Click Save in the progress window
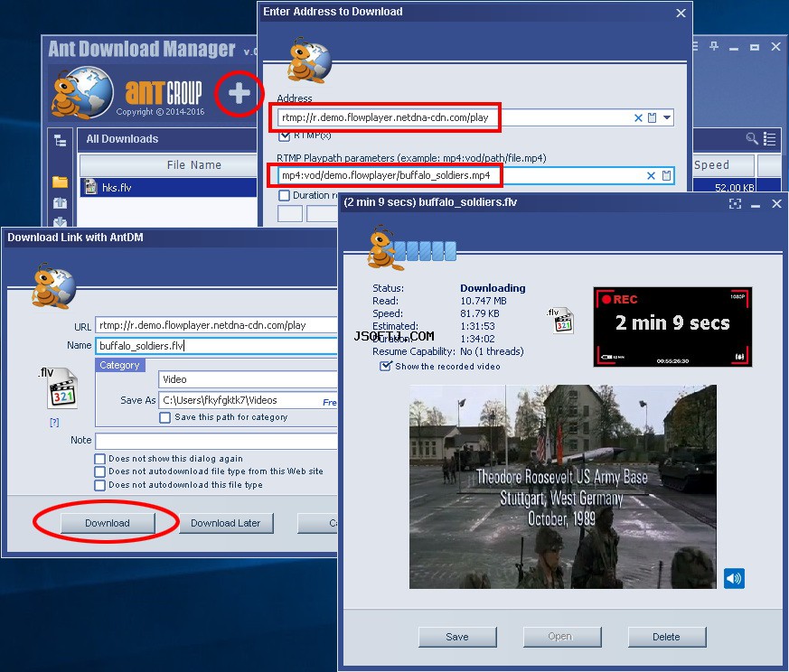 [x=457, y=637]
